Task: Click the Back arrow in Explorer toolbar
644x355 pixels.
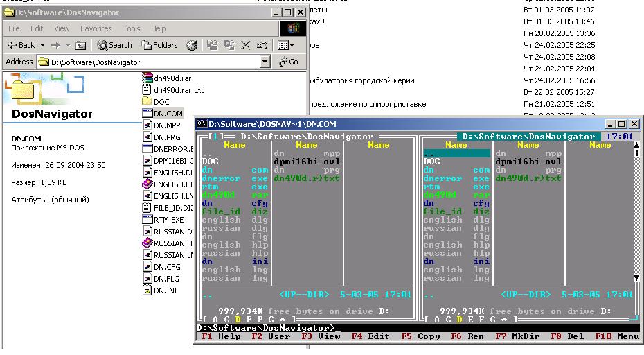Action: [21, 45]
